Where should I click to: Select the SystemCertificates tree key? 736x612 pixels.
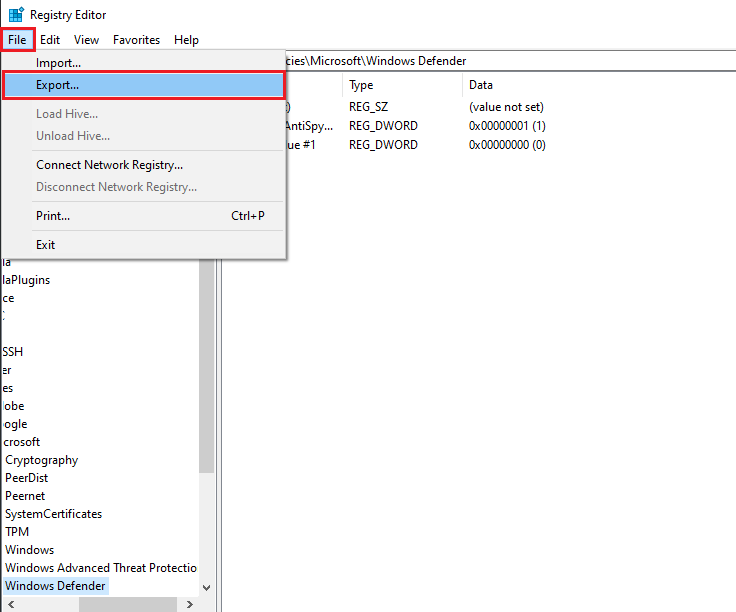(x=54, y=514)
